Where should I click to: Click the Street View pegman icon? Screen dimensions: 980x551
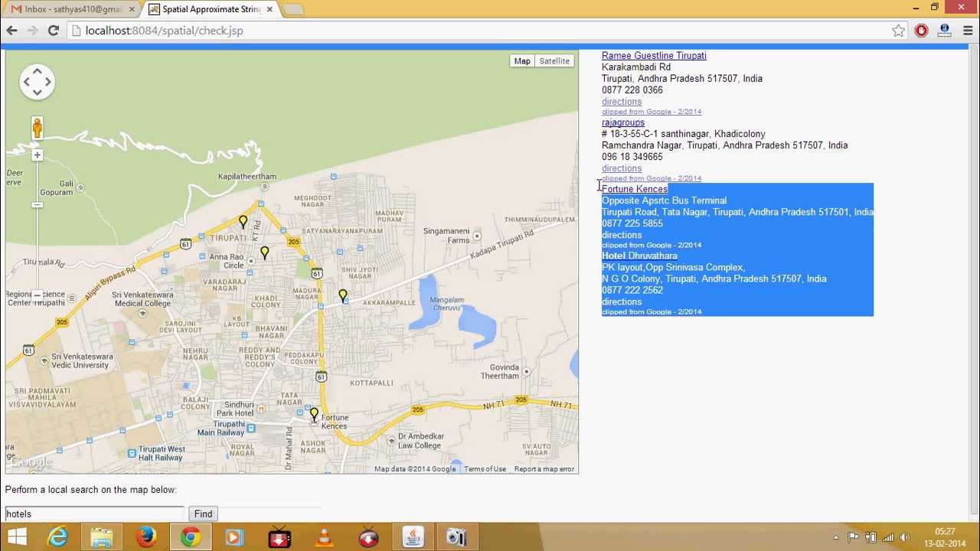click(37, 128)
